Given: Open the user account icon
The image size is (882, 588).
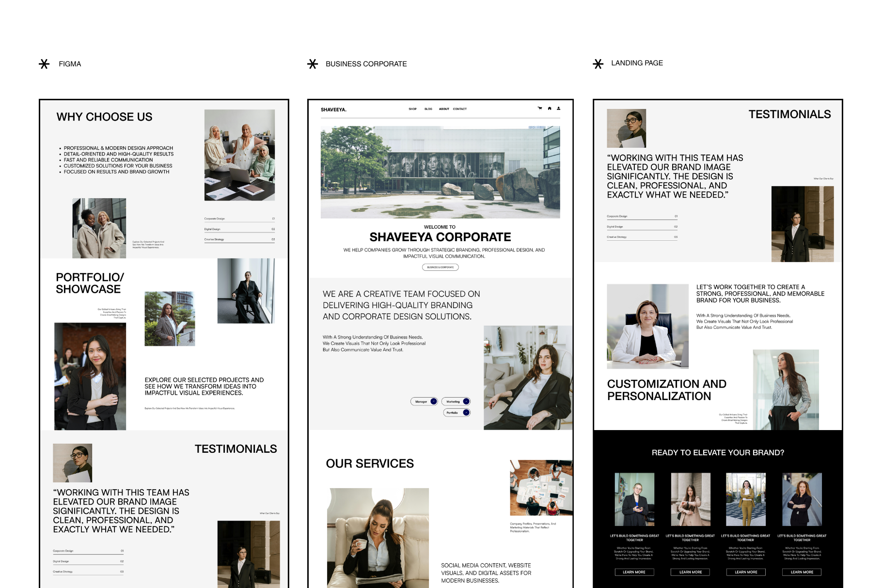Looking at the screenshot, I should [559, 108].
